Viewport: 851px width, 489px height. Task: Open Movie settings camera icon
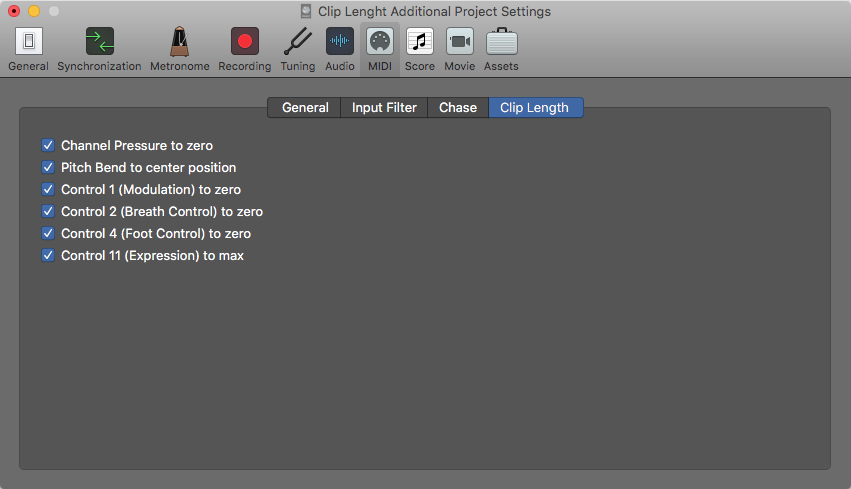point(460,41)
